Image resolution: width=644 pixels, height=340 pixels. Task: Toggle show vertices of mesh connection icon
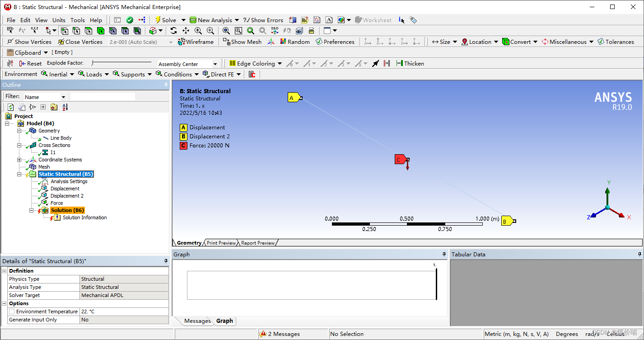click(x=387, y=63)
